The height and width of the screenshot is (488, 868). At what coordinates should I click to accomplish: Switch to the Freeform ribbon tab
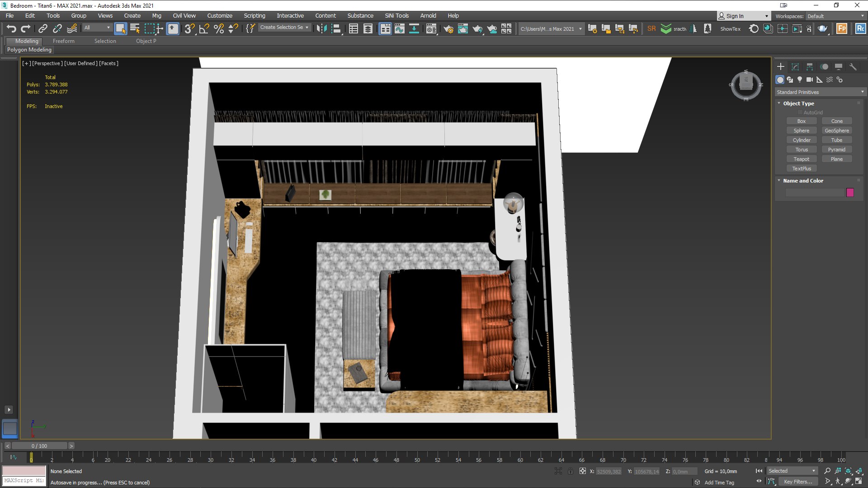[x=63, y=41]
